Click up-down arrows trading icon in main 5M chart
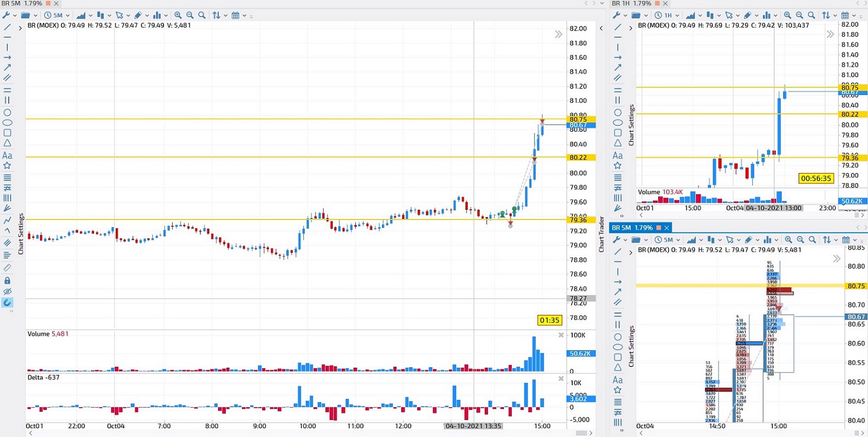 tap(216, 15)
